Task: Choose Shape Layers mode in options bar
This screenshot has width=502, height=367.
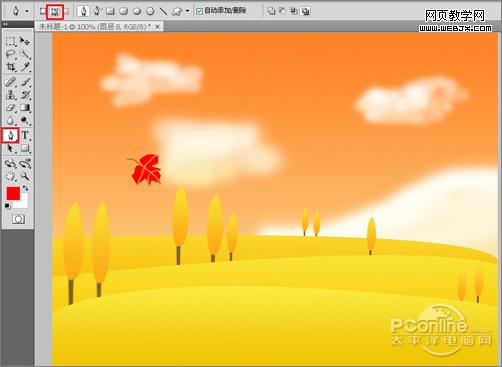Action: (x=43, y=11)
